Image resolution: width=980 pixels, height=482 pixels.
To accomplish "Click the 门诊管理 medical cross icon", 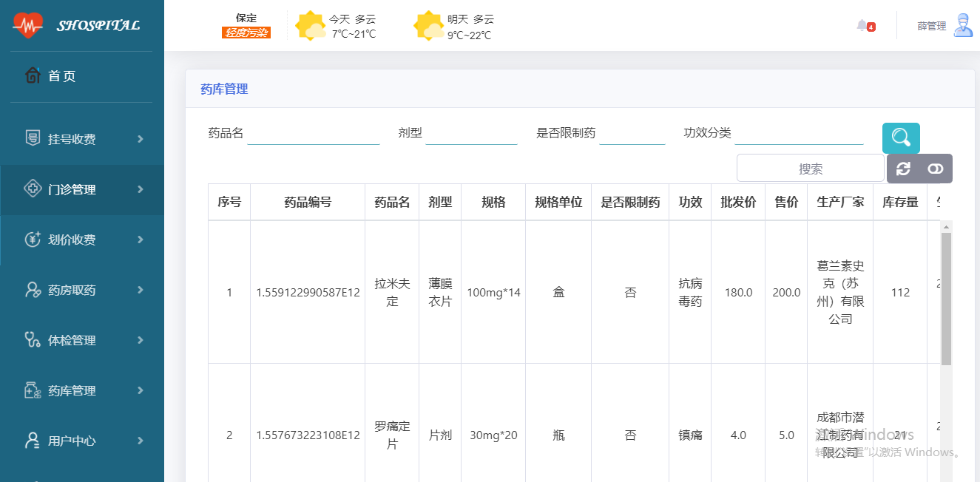I will [33, 189].
